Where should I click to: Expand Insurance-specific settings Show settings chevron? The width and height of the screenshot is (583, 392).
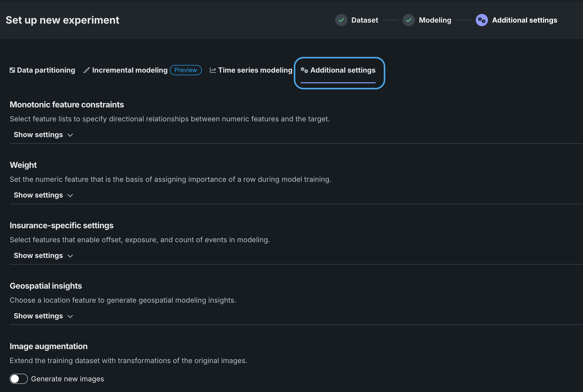point(70,256)
